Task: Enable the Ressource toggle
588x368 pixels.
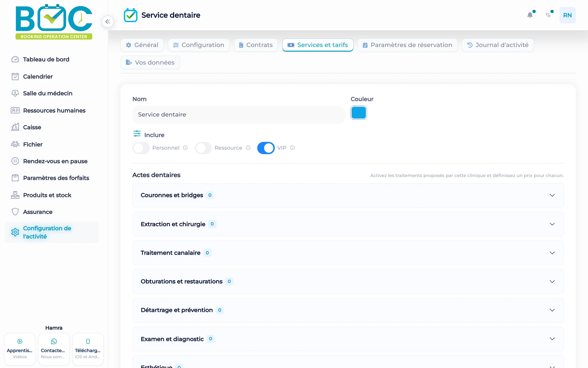Action: [x=203, y=148]
